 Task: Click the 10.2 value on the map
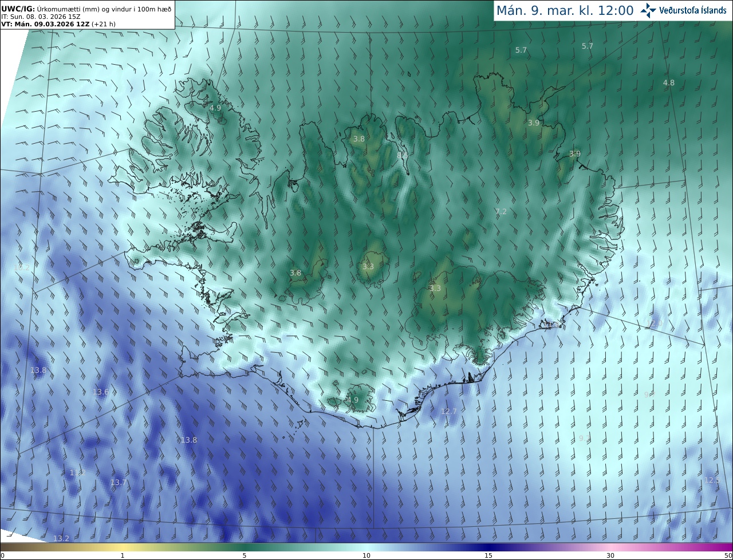coord(22,267)
